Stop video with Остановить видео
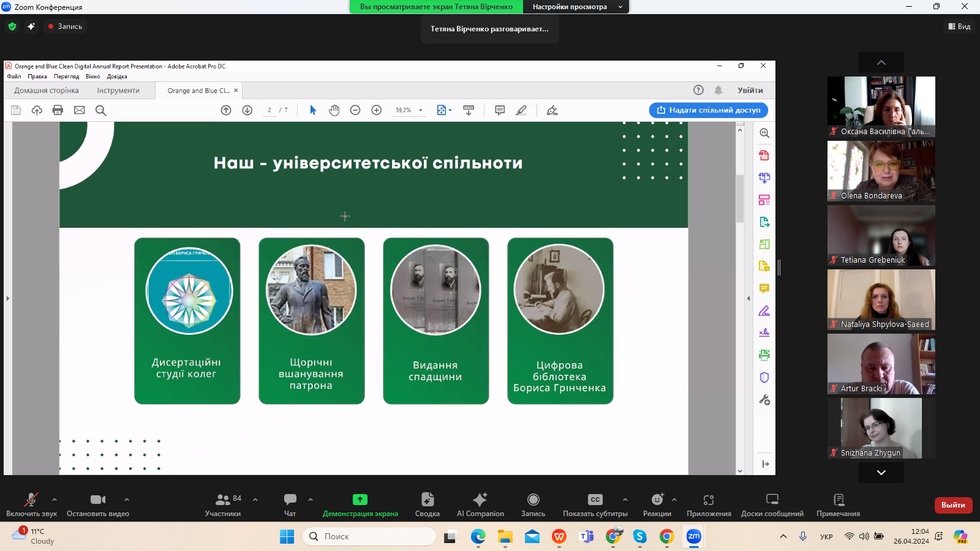 point(98,504)
